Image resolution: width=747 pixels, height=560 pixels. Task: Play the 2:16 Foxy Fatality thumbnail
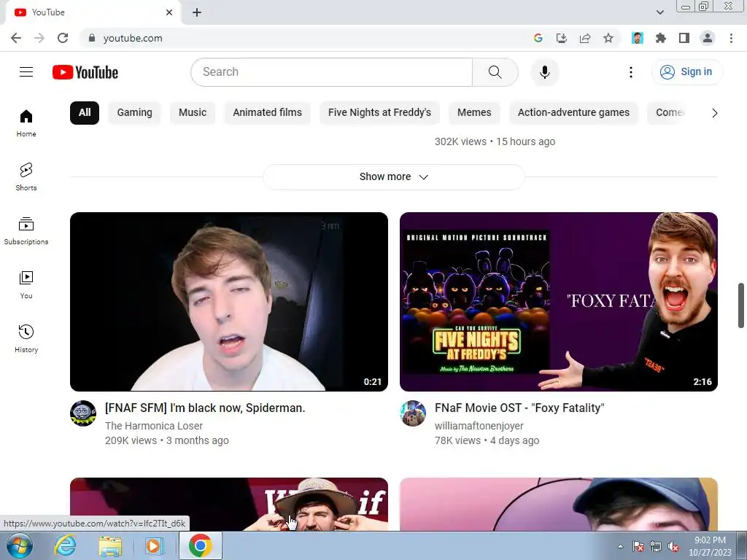pos(559,302)
